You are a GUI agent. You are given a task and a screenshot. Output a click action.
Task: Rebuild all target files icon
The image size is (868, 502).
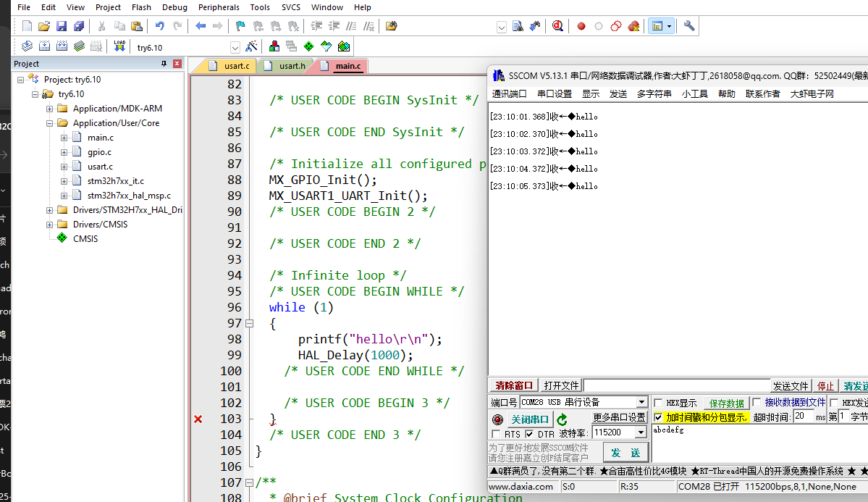point(62,46)
